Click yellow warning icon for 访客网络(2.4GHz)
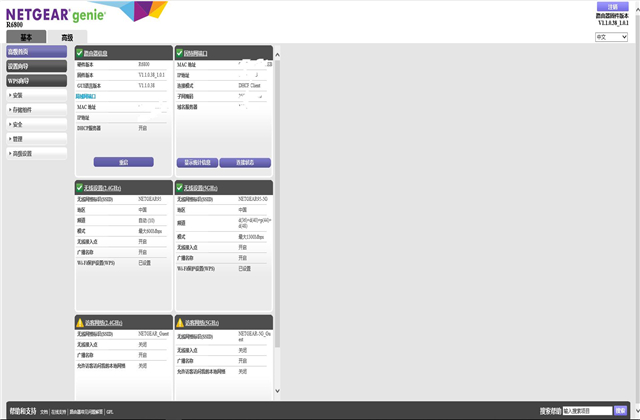Screen dimensions: 640x420 (x=80, y=322)
